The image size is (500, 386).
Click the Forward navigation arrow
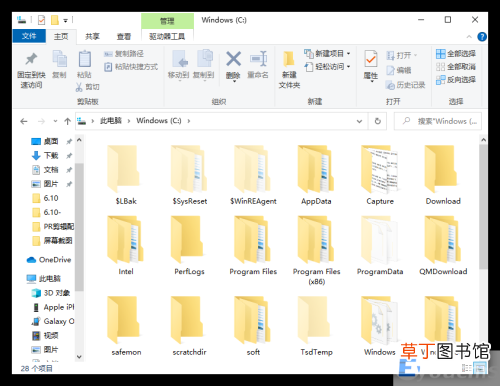point(41,121)
